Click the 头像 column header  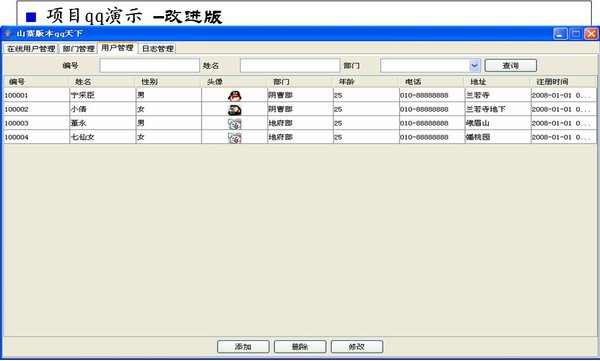click(234, 82)
